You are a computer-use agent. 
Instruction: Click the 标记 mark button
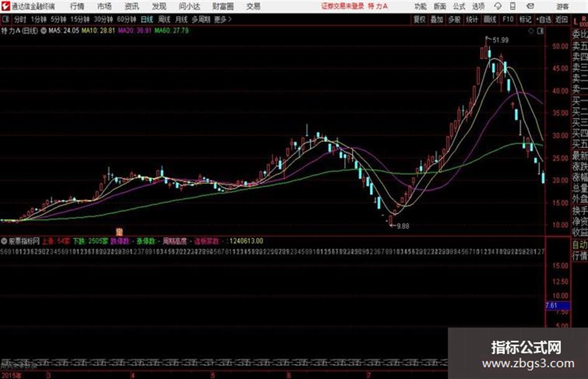(x=525, y=19)
